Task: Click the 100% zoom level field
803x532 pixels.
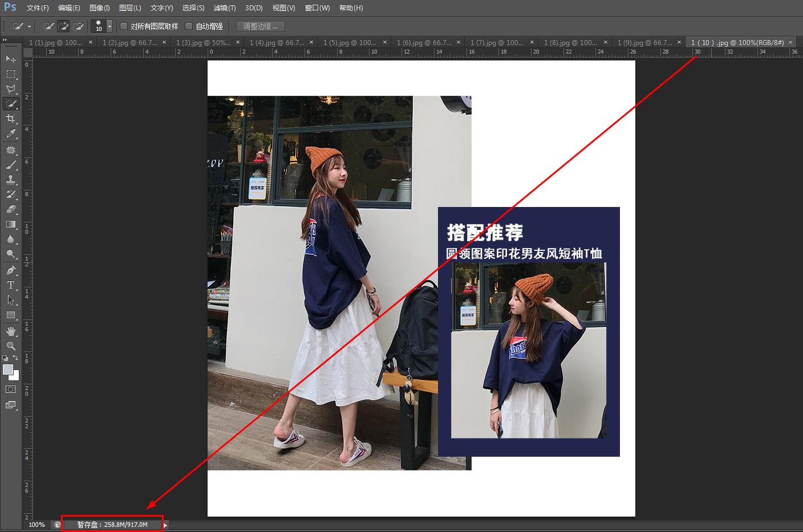Action: [36, 524]
